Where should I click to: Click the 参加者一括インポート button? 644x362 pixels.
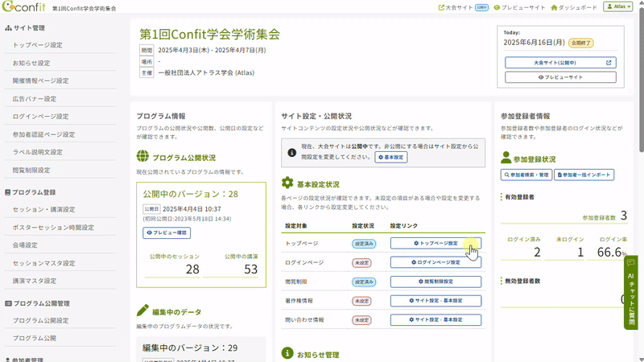(584, 175)
